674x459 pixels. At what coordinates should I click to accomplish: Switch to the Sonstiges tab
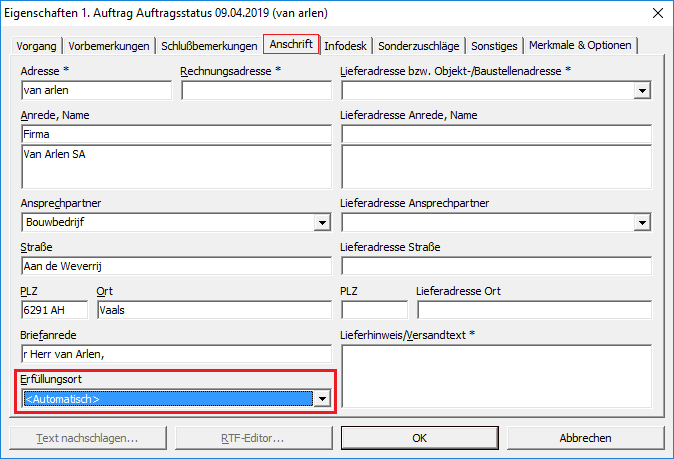coord(494,46)
